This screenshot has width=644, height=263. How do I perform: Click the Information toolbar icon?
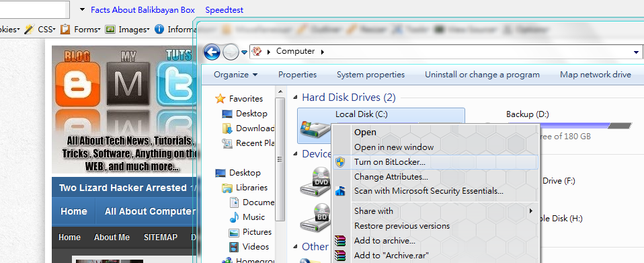click(159, 29)
